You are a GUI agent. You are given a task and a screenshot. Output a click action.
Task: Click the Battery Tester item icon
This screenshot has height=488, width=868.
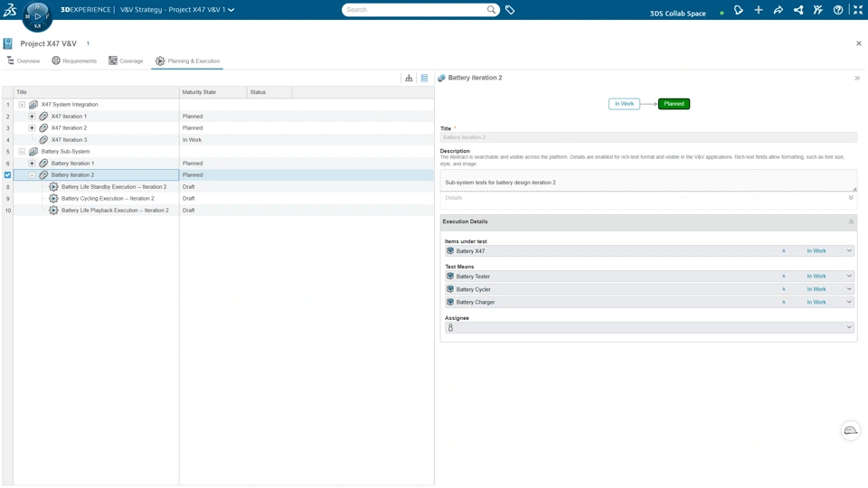450,277
